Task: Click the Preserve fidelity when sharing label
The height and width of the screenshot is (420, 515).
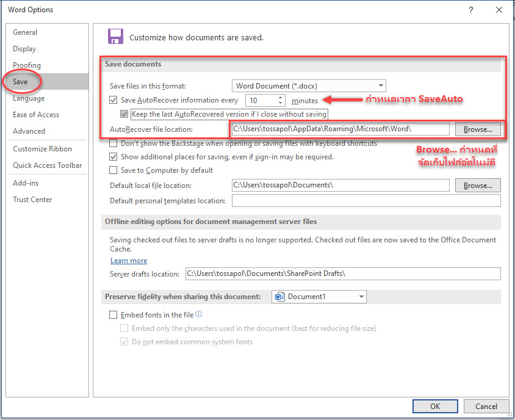Action: [183, 297]
